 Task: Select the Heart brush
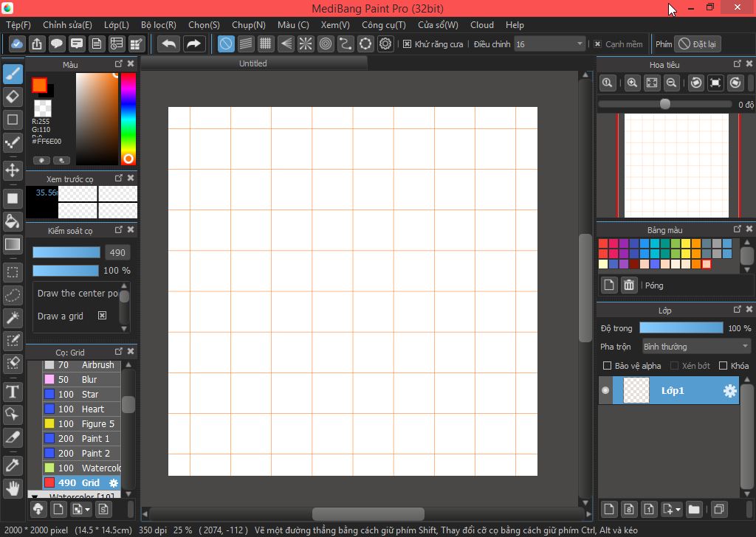click(81, 409)
